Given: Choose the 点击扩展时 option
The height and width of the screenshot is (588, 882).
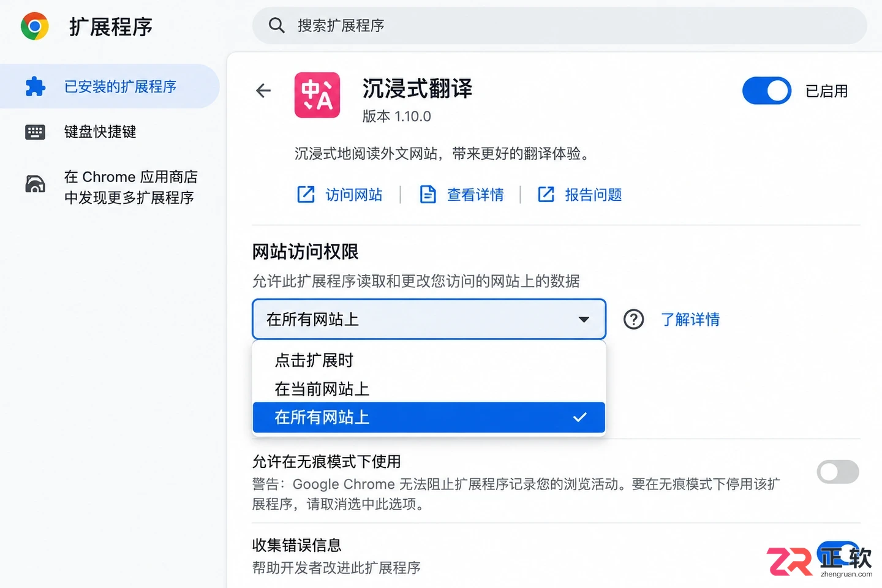Looking at the screenshot, I should [429, 360].
